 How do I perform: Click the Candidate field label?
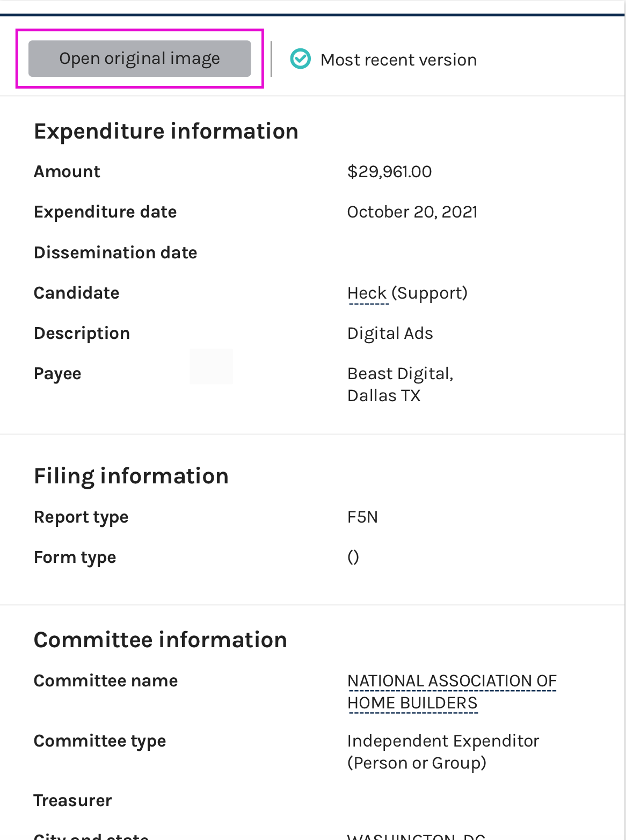point(77,293)
